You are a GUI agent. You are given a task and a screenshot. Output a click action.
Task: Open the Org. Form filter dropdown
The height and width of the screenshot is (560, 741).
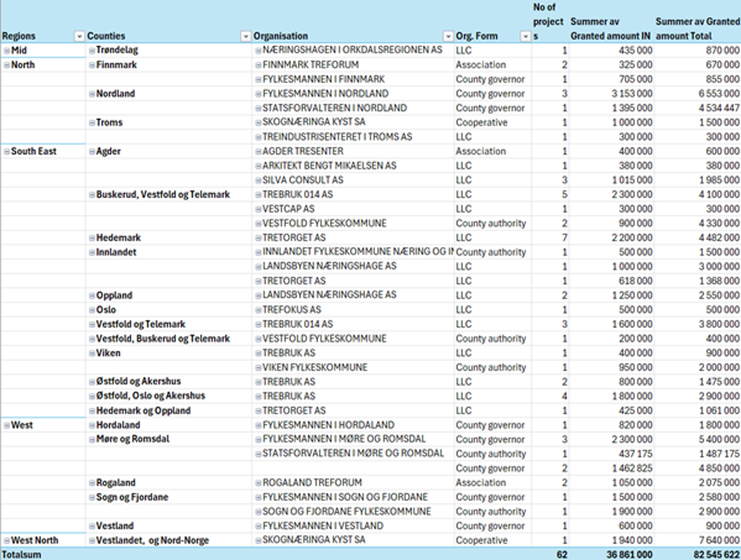[x=525, y=36]
